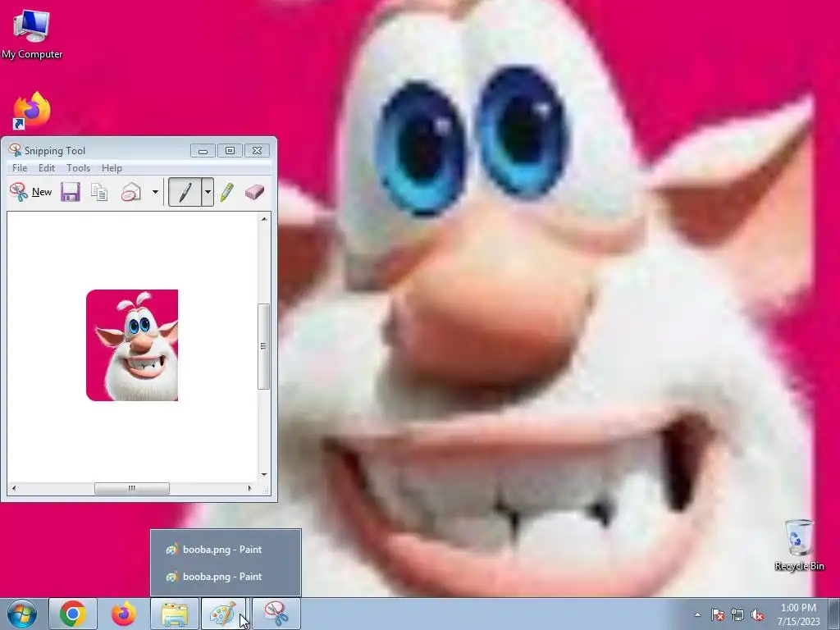
Task: Click the network tray icon
Action: coord(737,614)
